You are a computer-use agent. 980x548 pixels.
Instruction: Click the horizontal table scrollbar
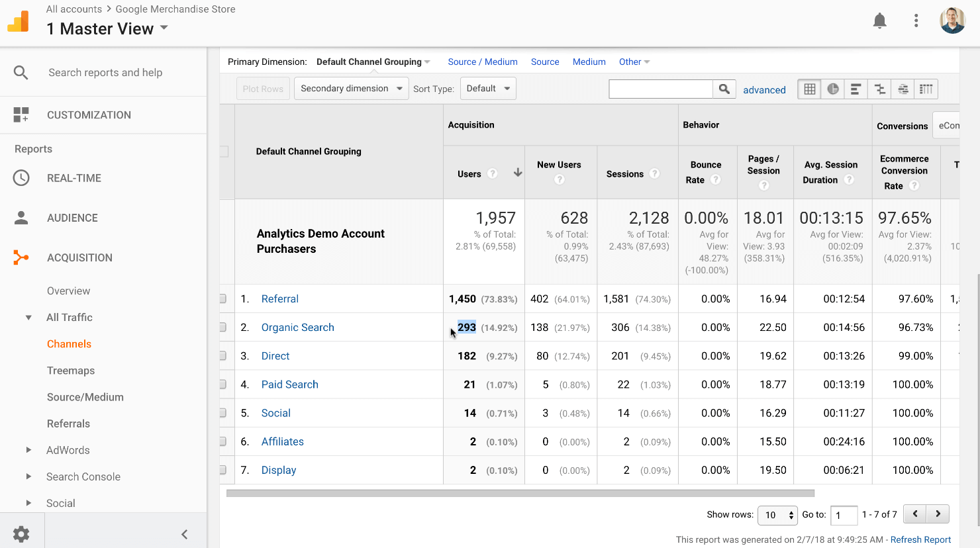[520, 493]
